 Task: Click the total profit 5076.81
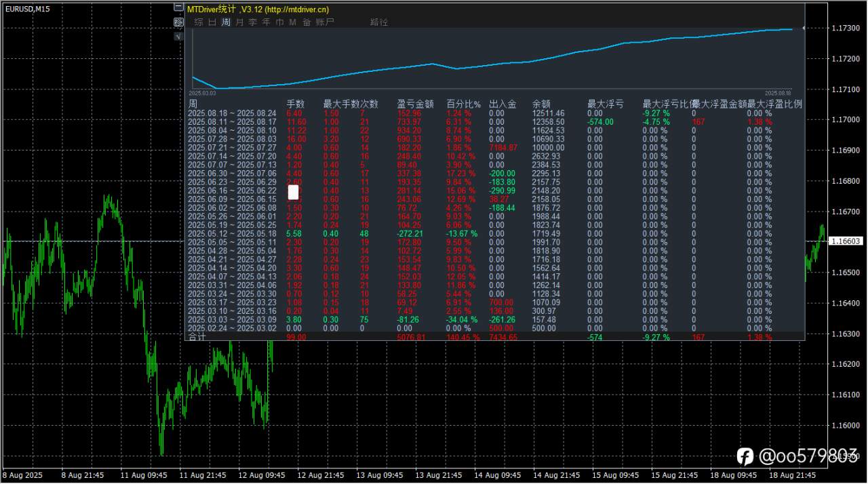(x=412, y=337)
